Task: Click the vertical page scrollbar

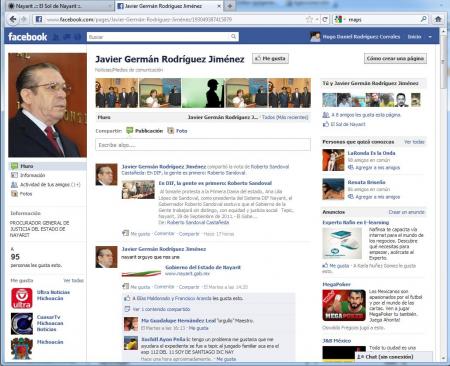Action: pos(443,193)
